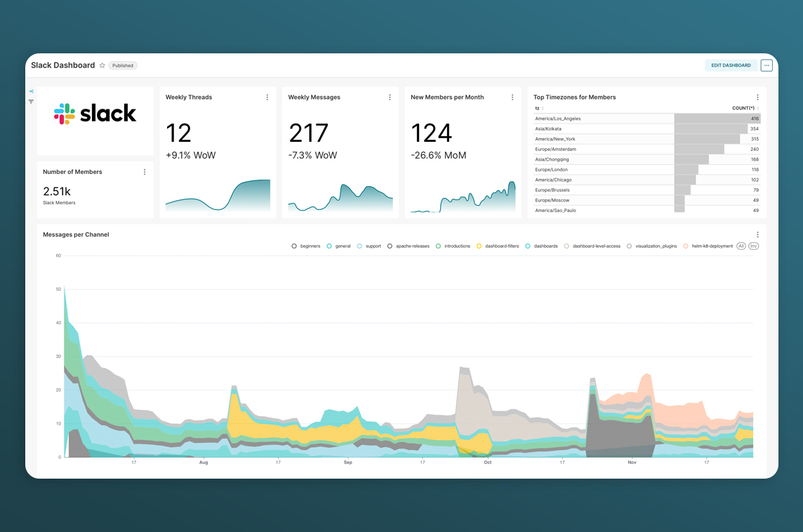Select All series in chart legend
803x532 pixels.
click(741, 246)
